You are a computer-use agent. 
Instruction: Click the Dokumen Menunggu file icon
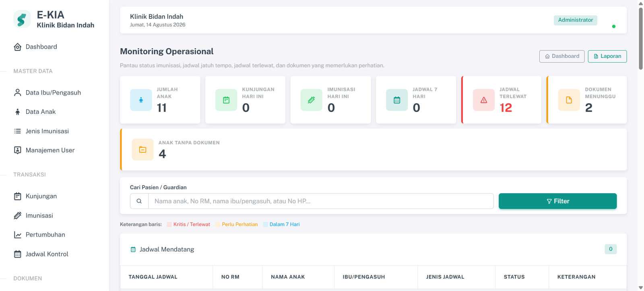tap(569, 100)
